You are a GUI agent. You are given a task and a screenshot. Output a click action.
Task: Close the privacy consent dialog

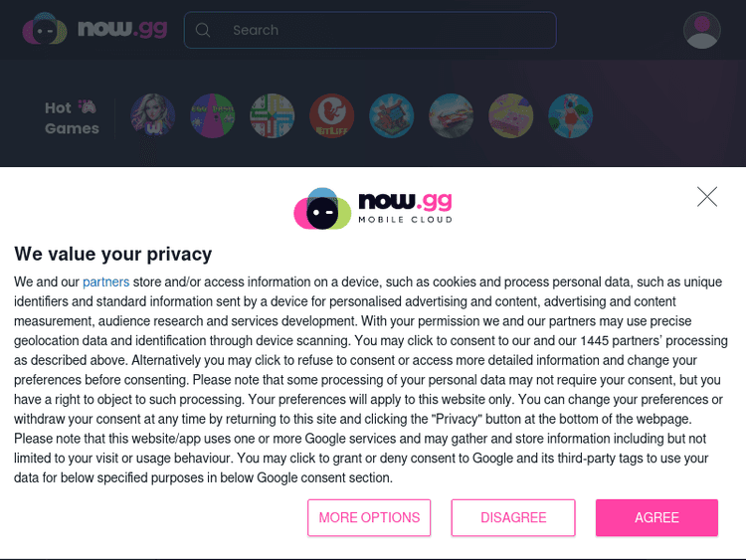[x=707, y=197]
